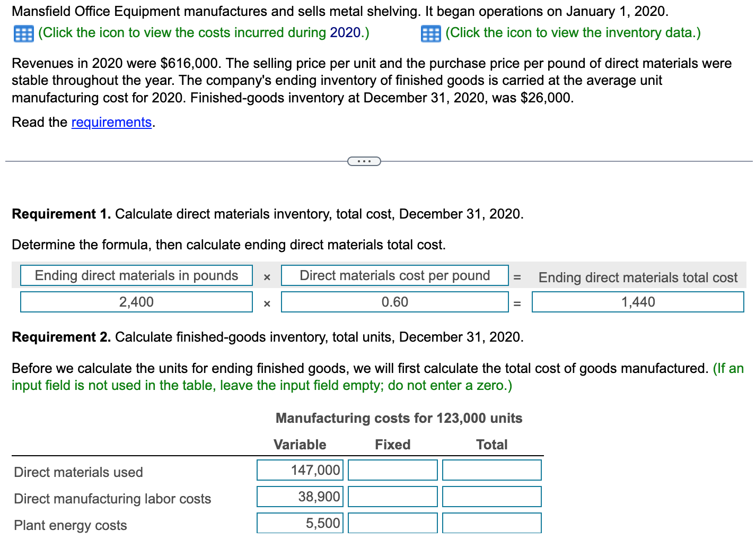
Task: Click the 147,000 Direct materials Variable field
Action: [x=300, y=470]
